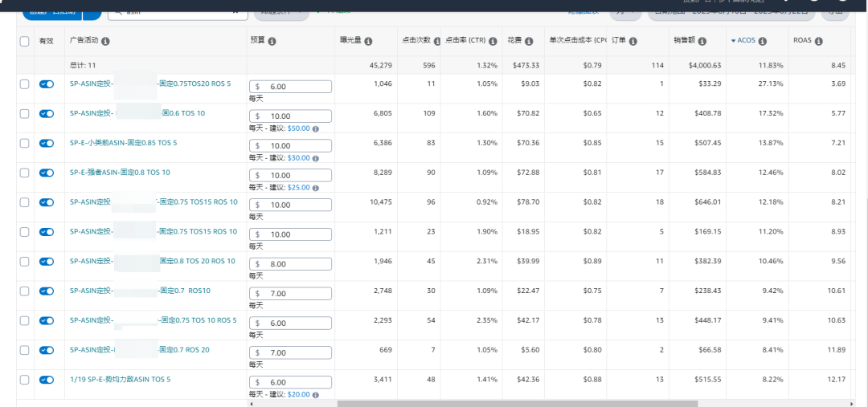Viewport: 868px width, 407px height.
Task: Apply suggested budget $50.00 link
Action: pos(299,128)
